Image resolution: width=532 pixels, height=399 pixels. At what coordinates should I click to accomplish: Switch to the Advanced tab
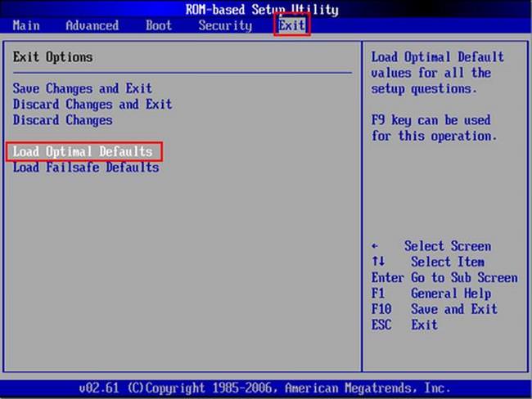click(92, 26)
